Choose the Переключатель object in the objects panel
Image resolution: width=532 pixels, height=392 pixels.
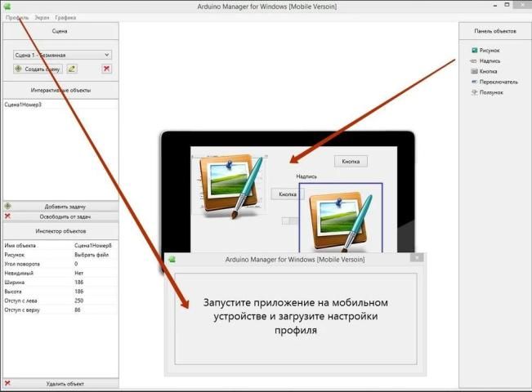[498, 82]
